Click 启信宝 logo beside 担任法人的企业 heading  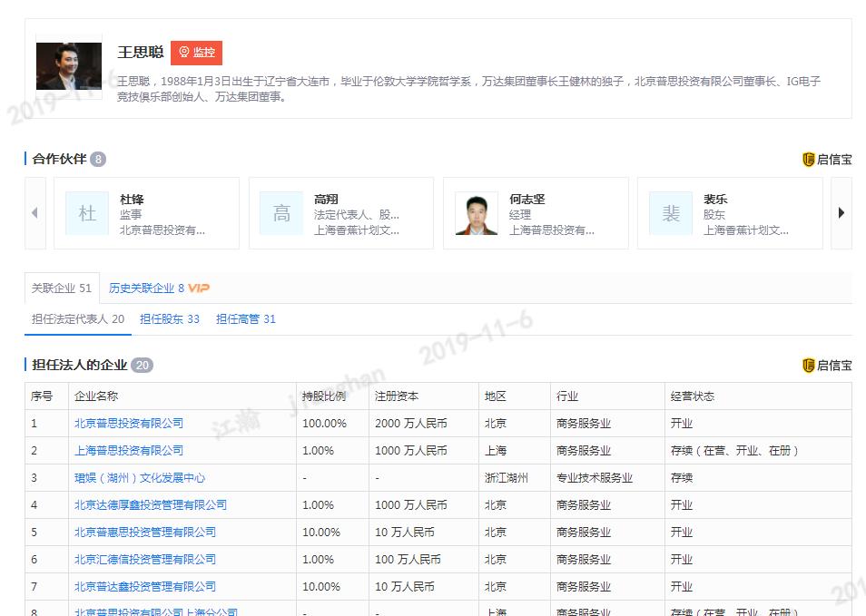pyautogui.click(x=827, y=366)
